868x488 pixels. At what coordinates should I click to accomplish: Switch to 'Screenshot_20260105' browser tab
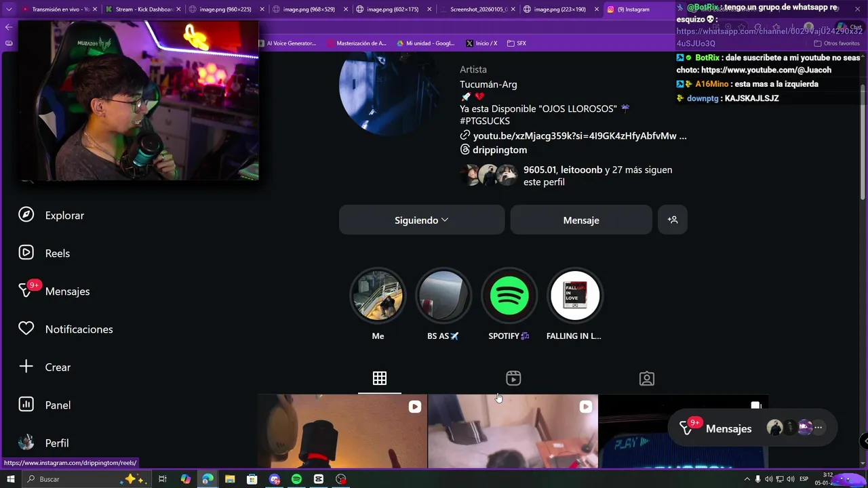tap(477, 9)
